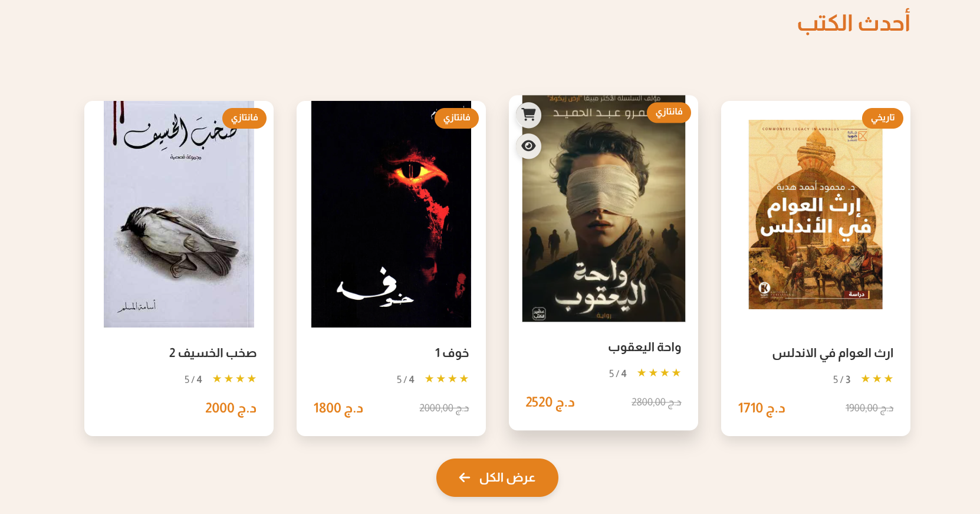
Task: Click the فانتازي badge on واحة اليعقوب
Action: [669, 112]
